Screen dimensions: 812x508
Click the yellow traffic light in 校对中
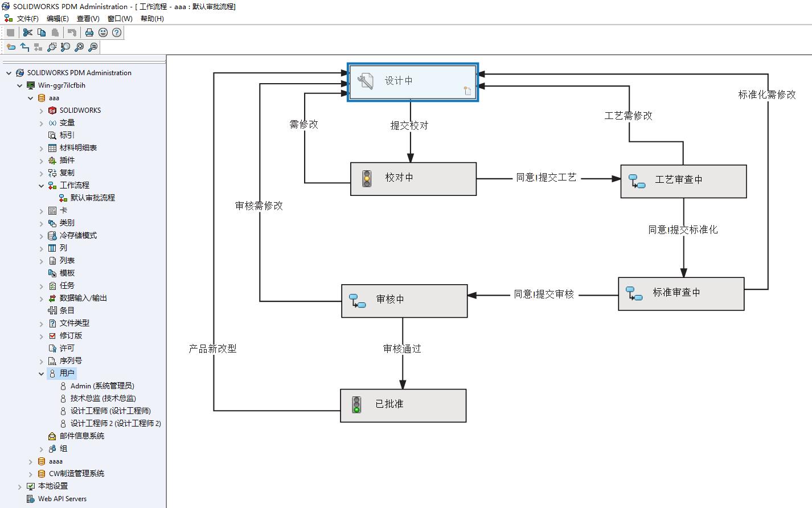[367, 178]
